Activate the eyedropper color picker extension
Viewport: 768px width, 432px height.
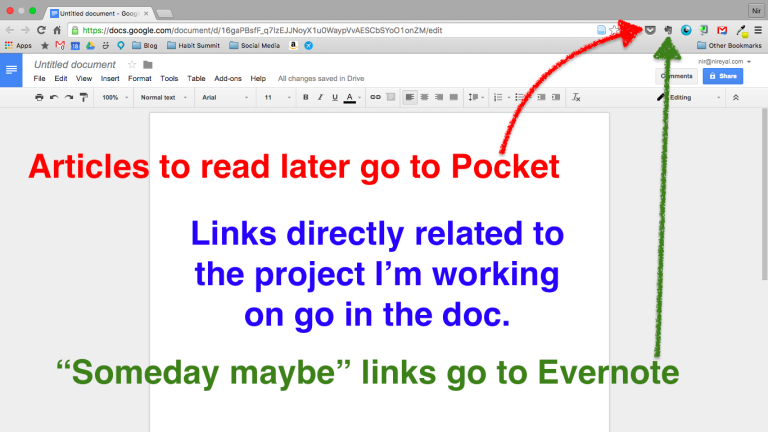click(x=742, y=31)
